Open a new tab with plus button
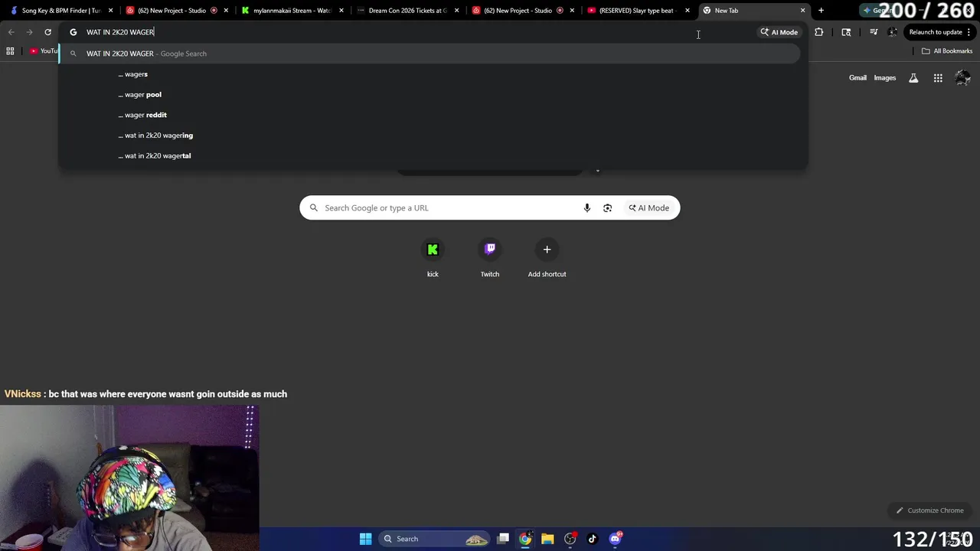 tap(821, 11)
